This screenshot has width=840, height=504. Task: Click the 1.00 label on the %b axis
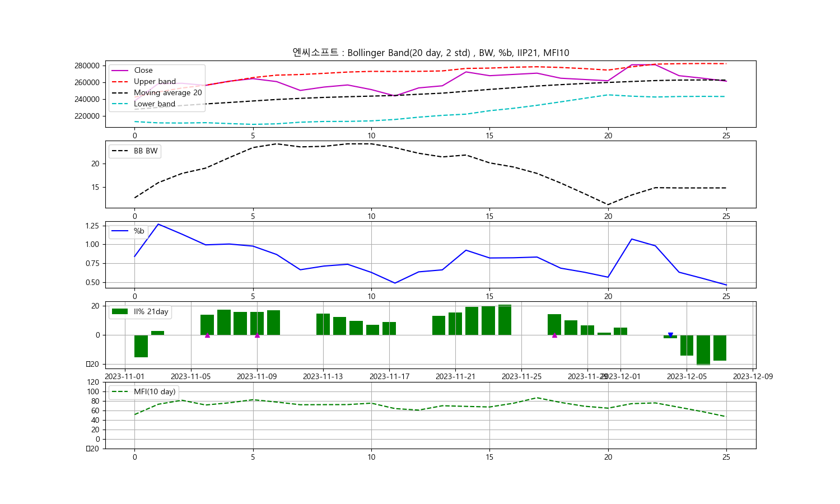[92, 244]
